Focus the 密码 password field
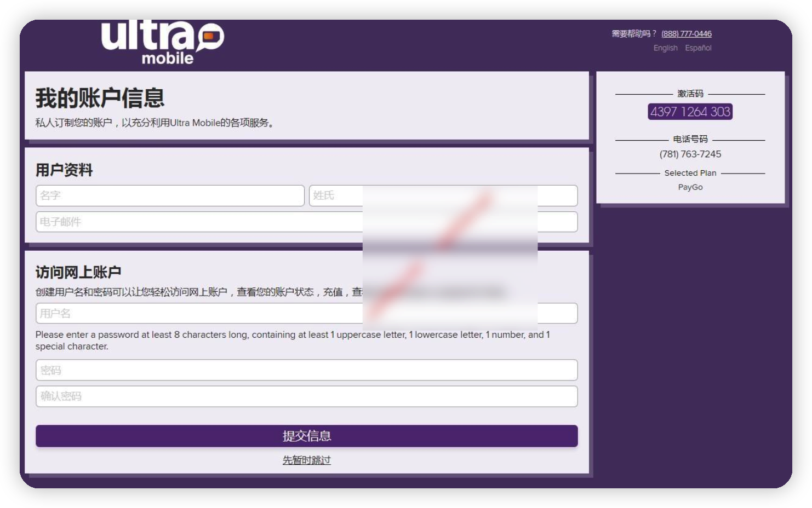Viewport: 812px width, 508px height. point(307,370)
